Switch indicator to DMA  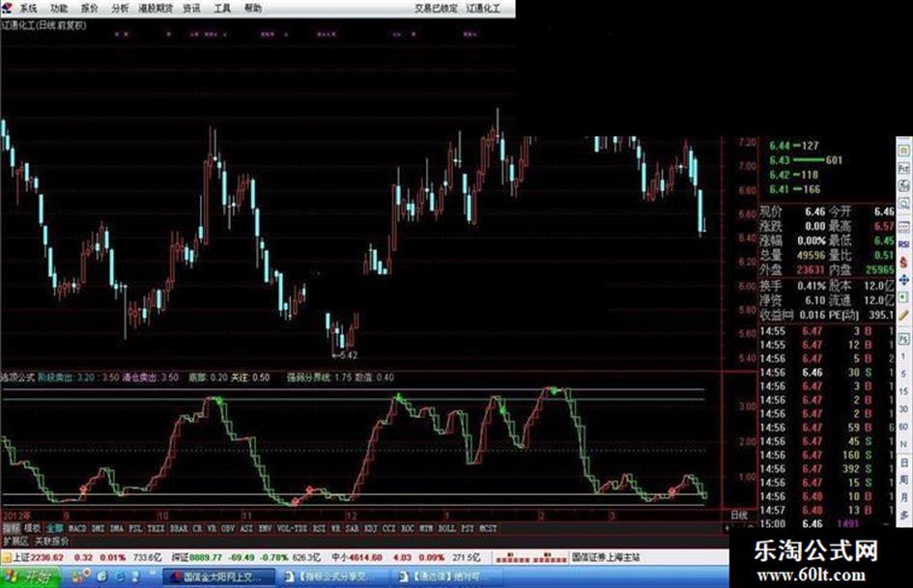(x=117, y=528)
